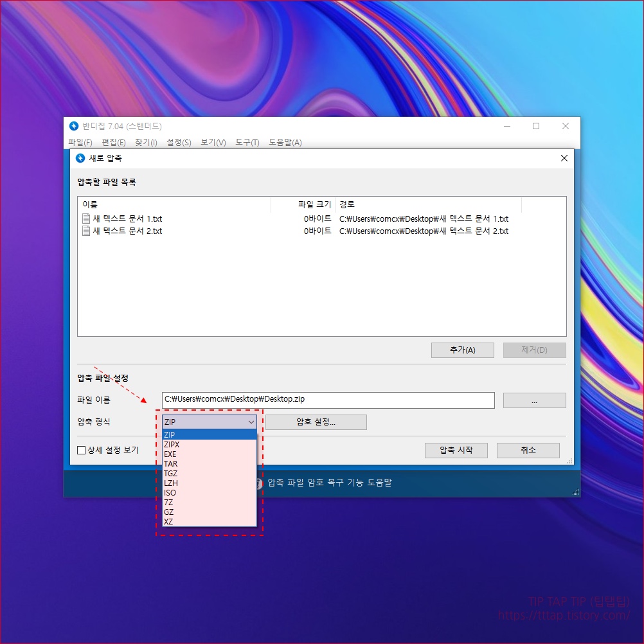
Task: Click the 파일 이름 path field
Action: tap(328, 400)
